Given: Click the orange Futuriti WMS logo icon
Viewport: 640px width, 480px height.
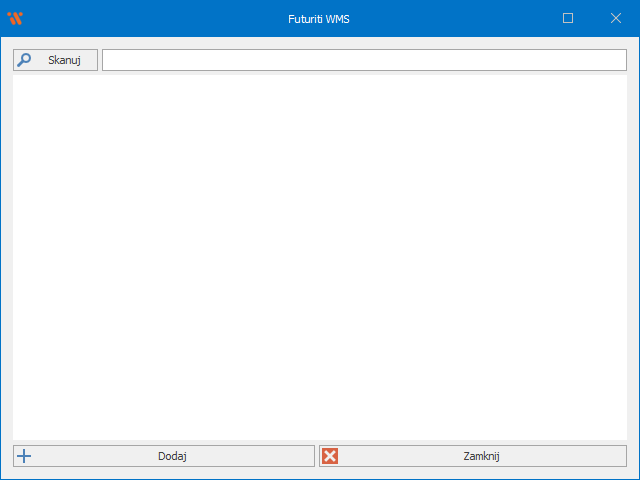Looking at the screenshot, I should coord(15,18).
